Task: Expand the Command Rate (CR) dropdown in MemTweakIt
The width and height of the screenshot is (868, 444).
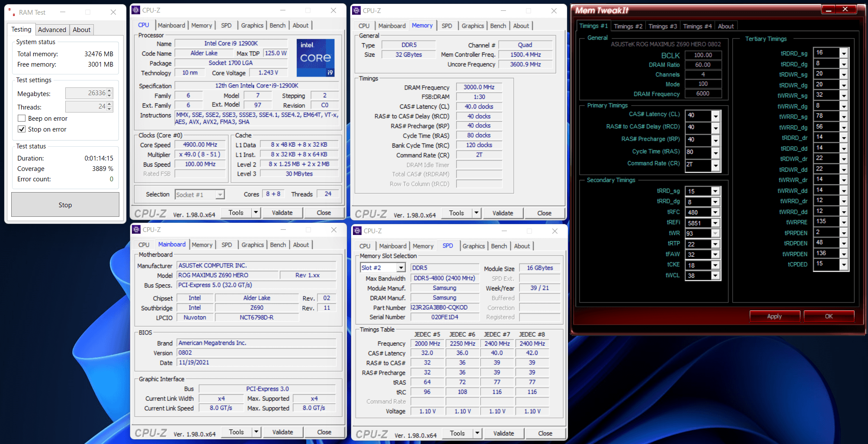Action: [716, 165]
